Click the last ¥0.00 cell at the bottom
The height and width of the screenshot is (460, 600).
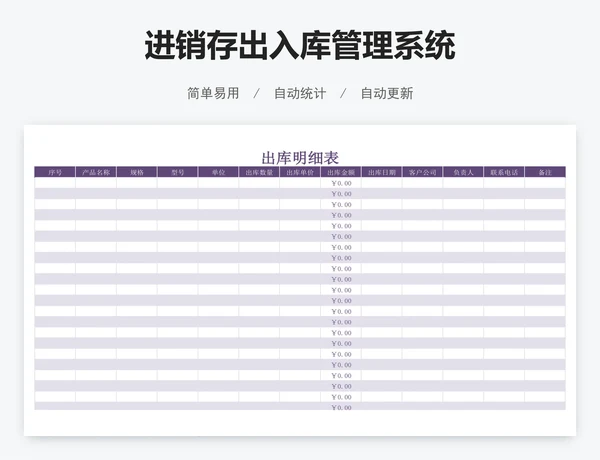coord(341,408)
